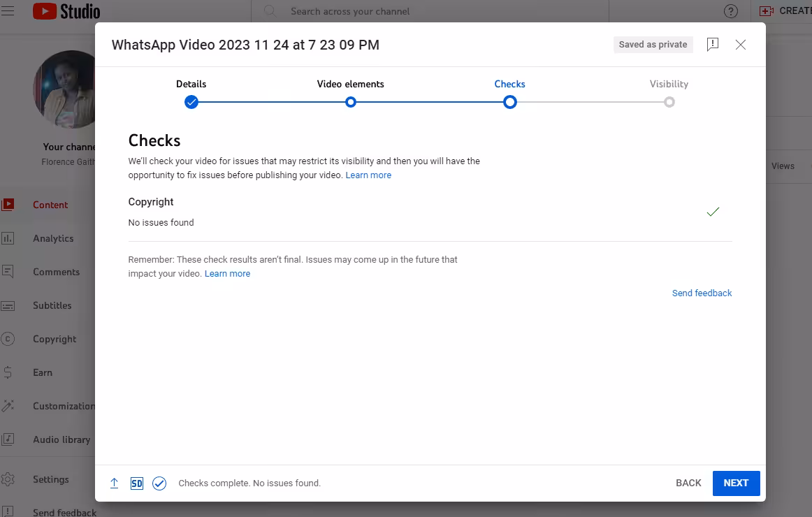Viewport: 812px width, 517px height.
Task: Focus the Search across your channel field
Action: tap(430, 11)
